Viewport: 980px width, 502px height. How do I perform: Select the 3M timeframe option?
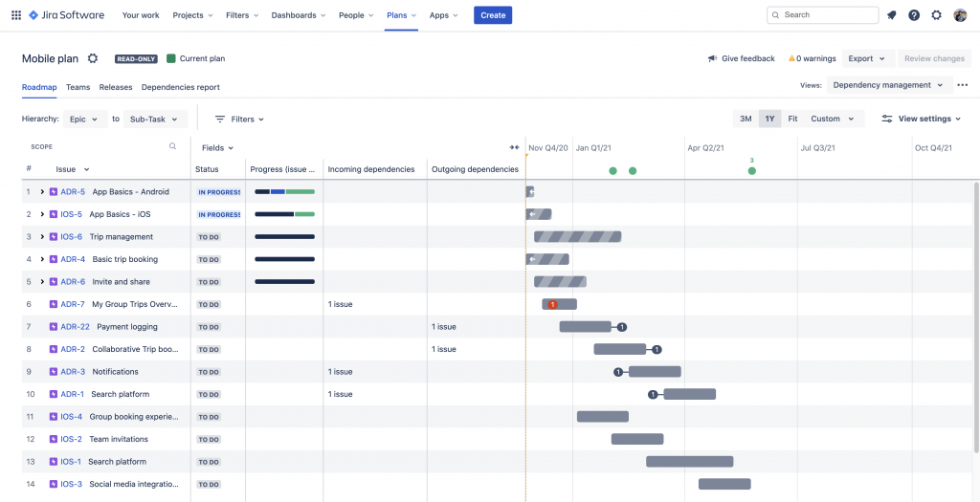pyautogui.click(x=746, y=119)
